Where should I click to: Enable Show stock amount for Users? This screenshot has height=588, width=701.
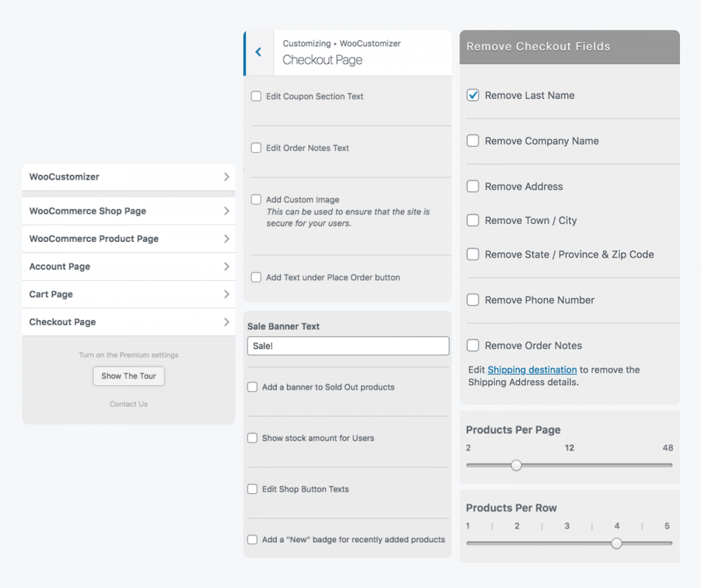coord(252,438)
